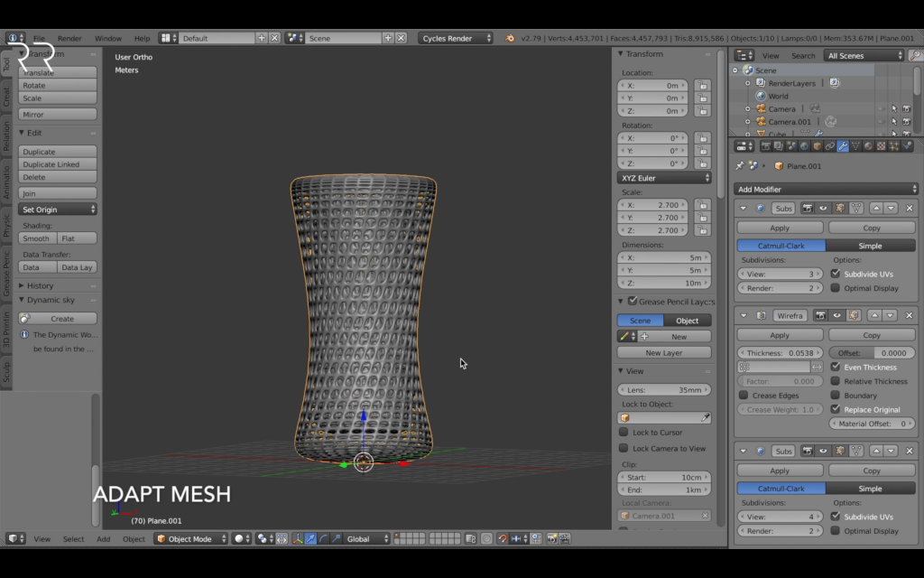
Task: Click the New Layer button
Action: coord(664,353)
